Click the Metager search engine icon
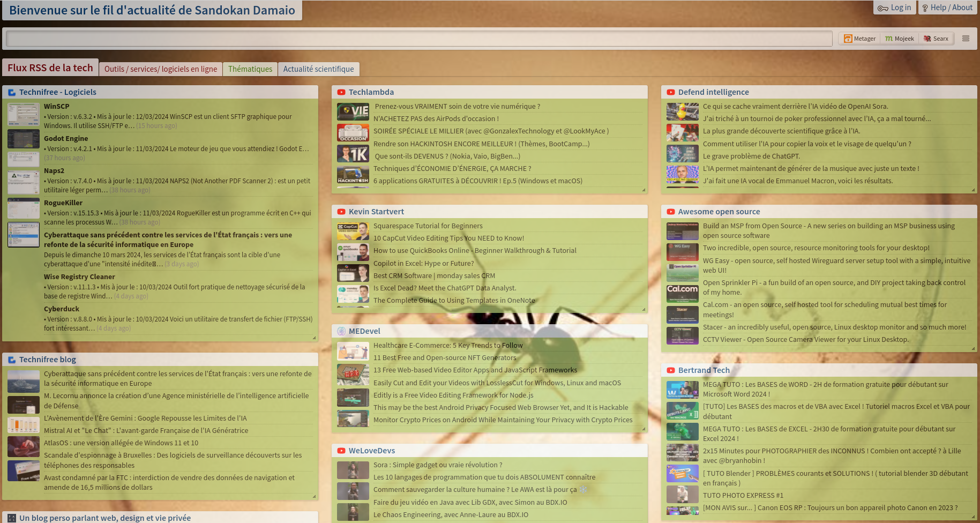 (x=848, y=39)
